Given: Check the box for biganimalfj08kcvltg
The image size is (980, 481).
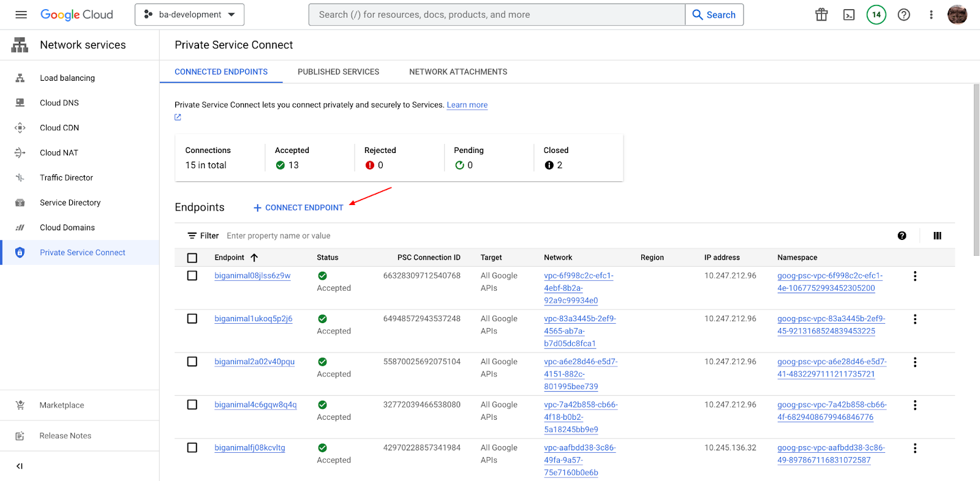Looking at the screenshot, I should point(192,447).
